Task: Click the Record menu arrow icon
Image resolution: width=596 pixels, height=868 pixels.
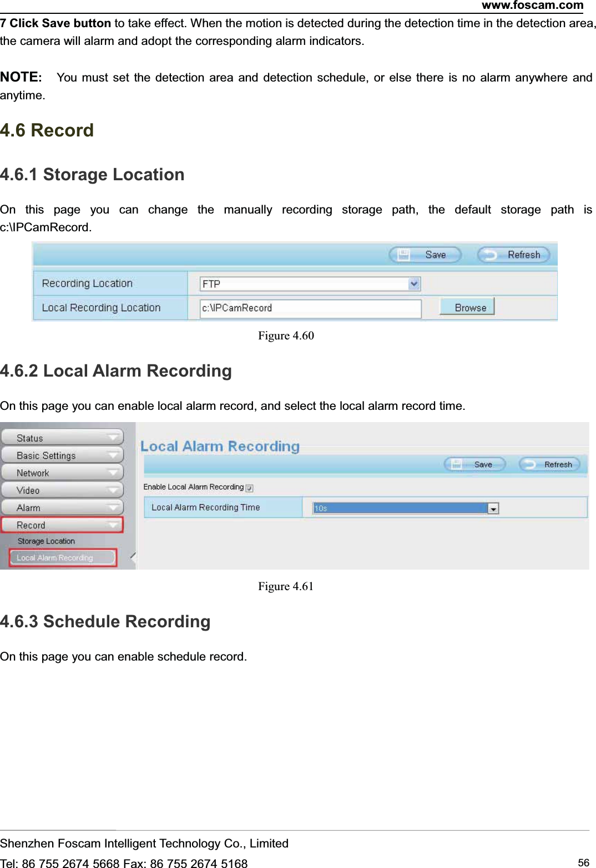Action: pyautogui.click(x=114, y=525)
